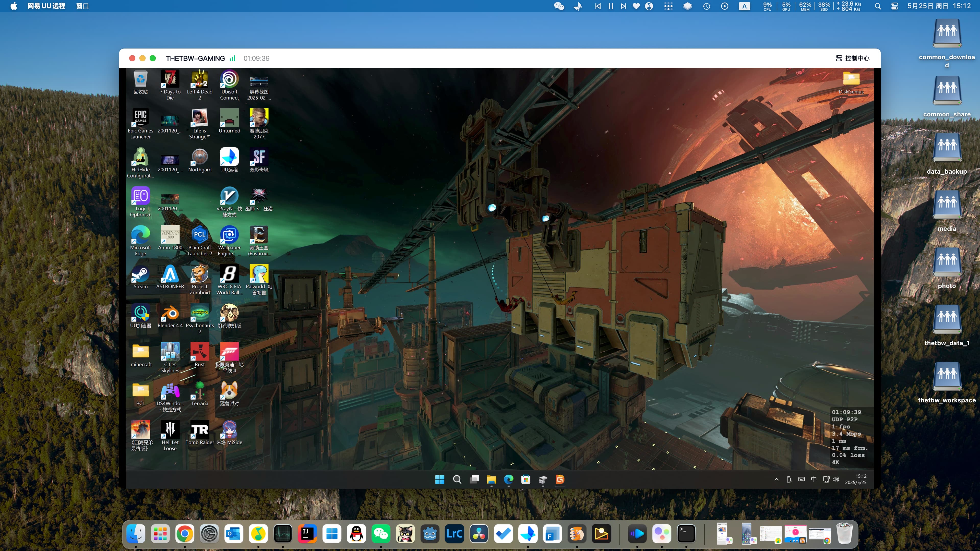Click the green signal strength indicator

[x=232, y=58]
